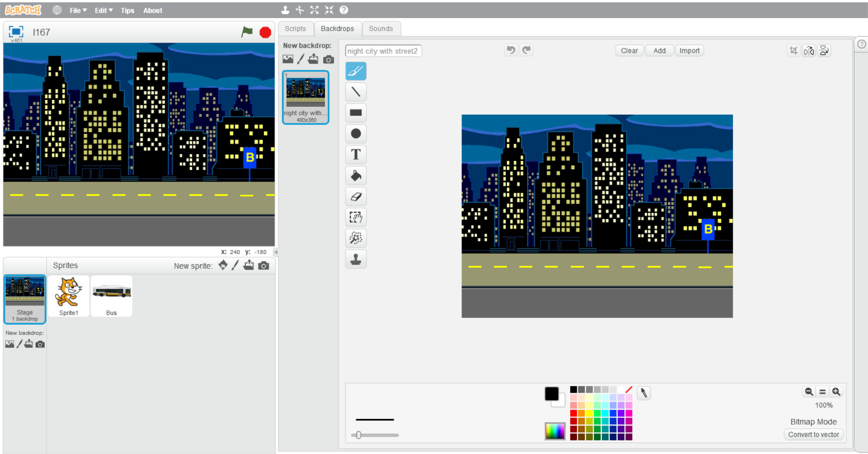Click the Undo icon in the paint editor
Viewport: 868px width, 454px height.
coord(511,50)
